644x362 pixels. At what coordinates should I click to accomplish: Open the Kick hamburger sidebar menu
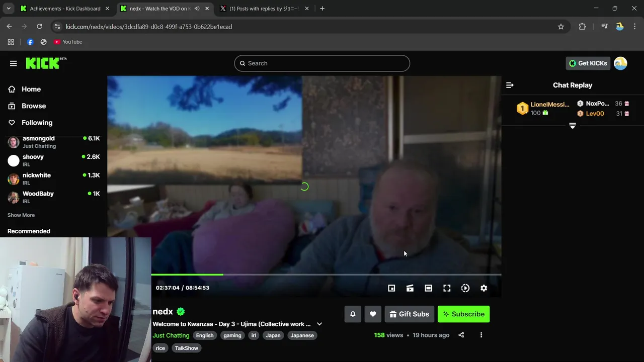(x=13, y=63)
